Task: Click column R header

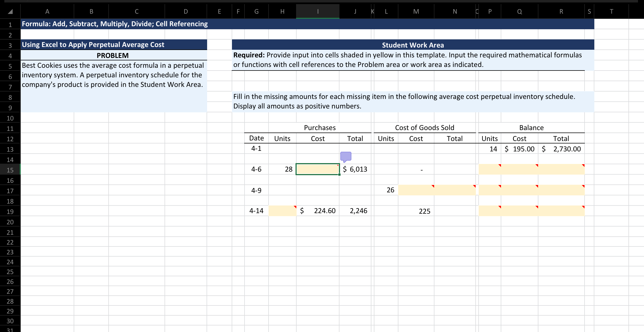Action: coord(561,11)
